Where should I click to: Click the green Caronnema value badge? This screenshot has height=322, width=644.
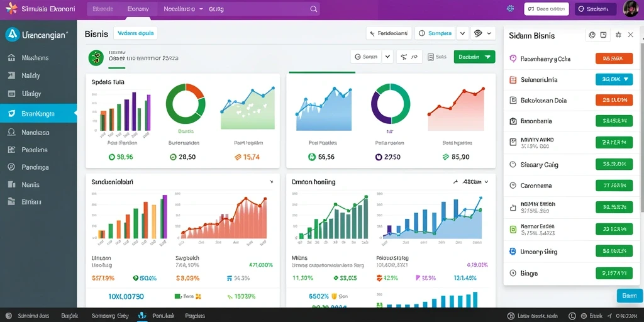614,186
